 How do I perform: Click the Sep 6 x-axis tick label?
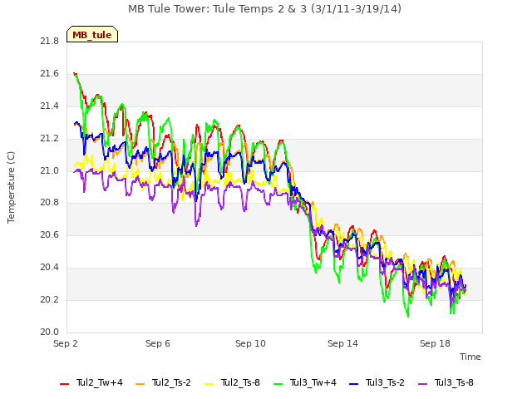click(x=158, y=343)
